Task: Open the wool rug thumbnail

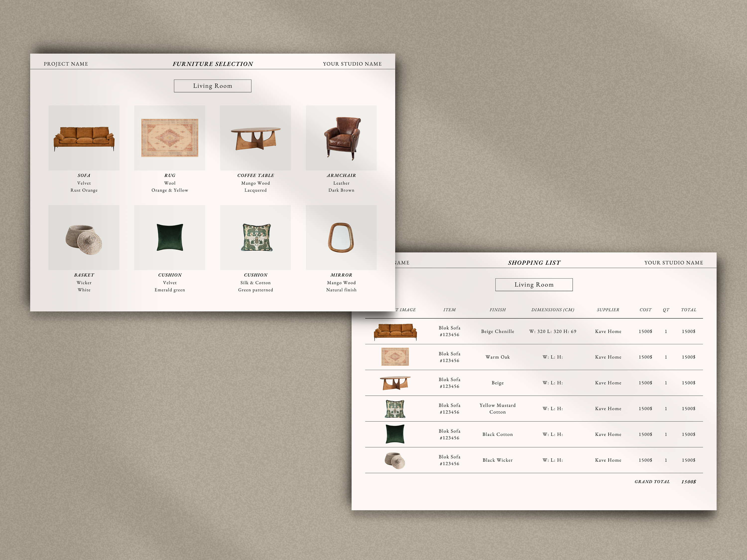Action: click(x=170, y=138)
